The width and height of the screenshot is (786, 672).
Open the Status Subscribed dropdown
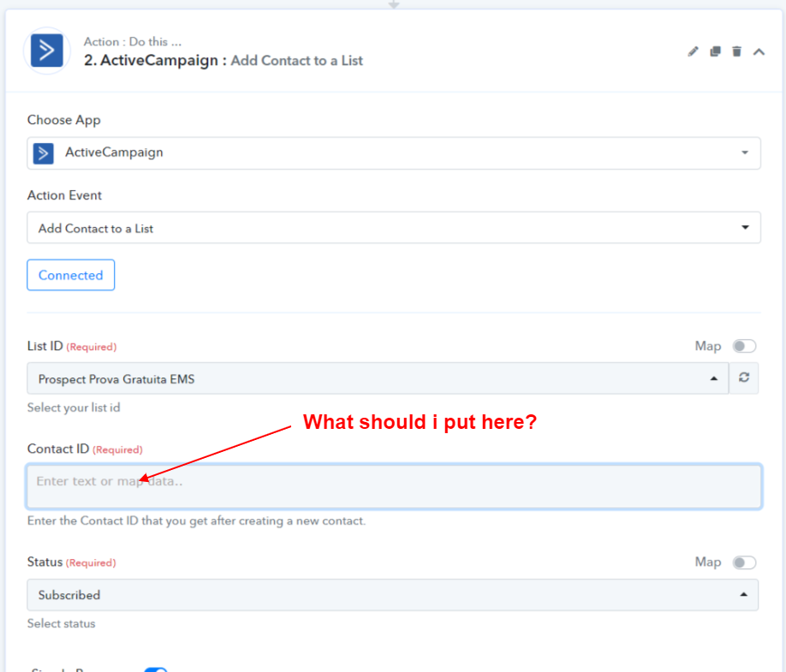tap(392, 595)
